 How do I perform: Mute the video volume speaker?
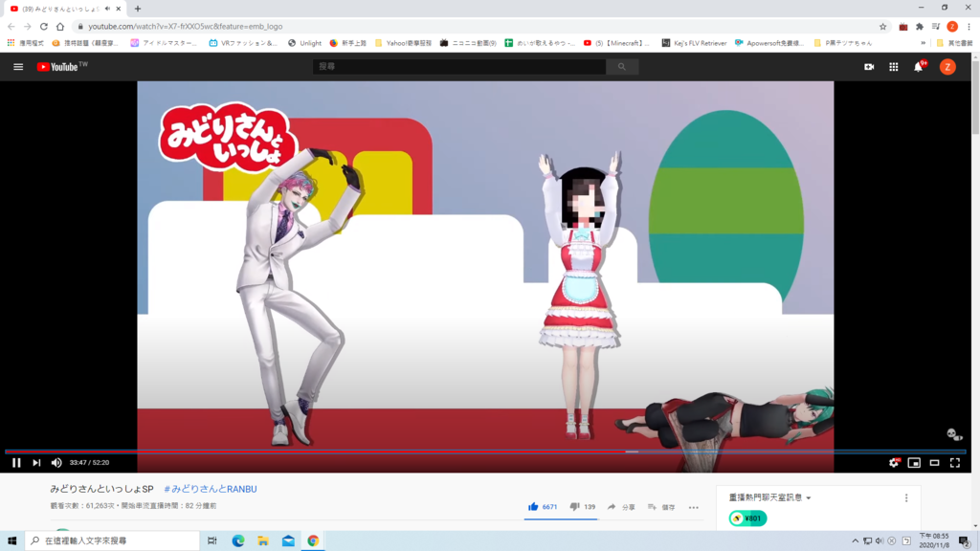tap(56, 463)
